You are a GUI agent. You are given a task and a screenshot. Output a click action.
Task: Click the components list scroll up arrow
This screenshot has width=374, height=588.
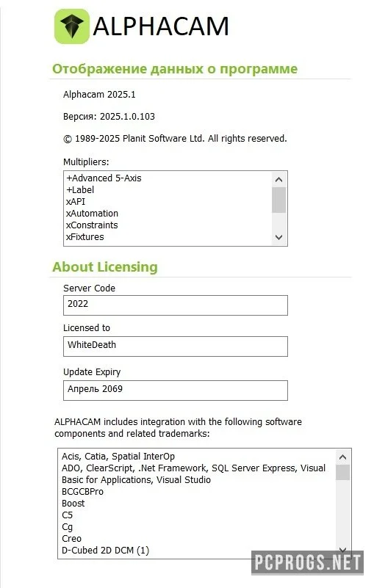[342, 457]
